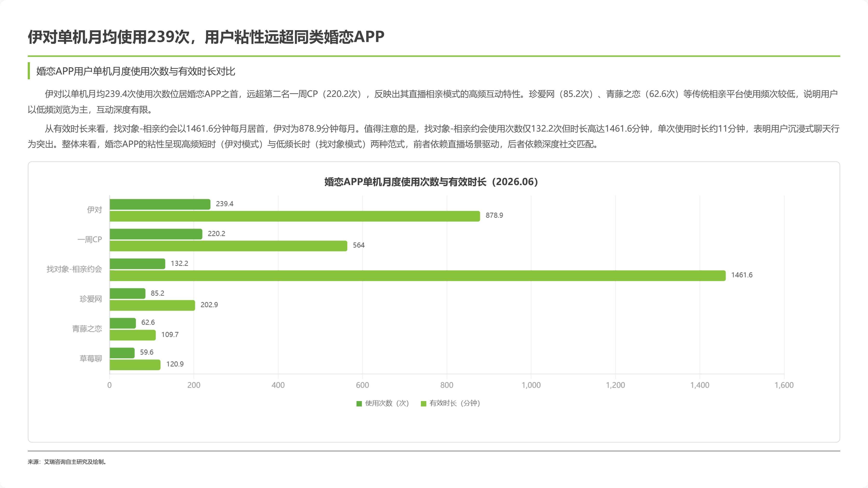Click the 109.7 data label

tap(170, 335)
